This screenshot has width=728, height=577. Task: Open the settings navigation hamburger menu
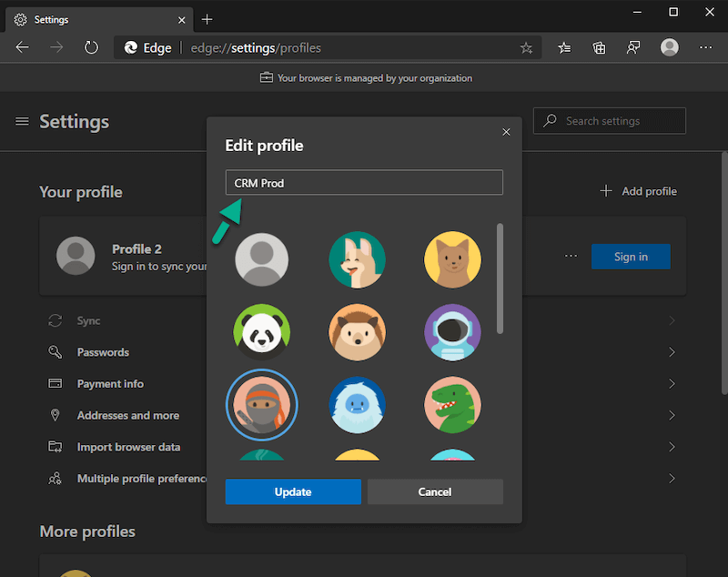(x=22, y=121)
